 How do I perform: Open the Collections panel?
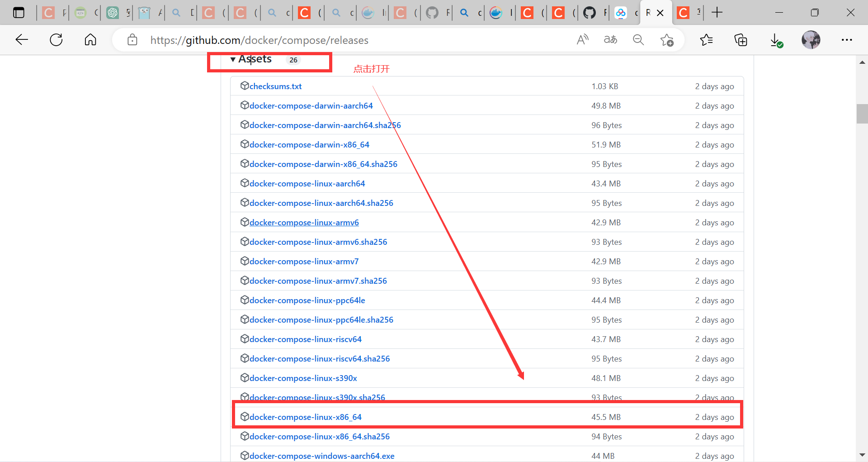tap(741, 40)
